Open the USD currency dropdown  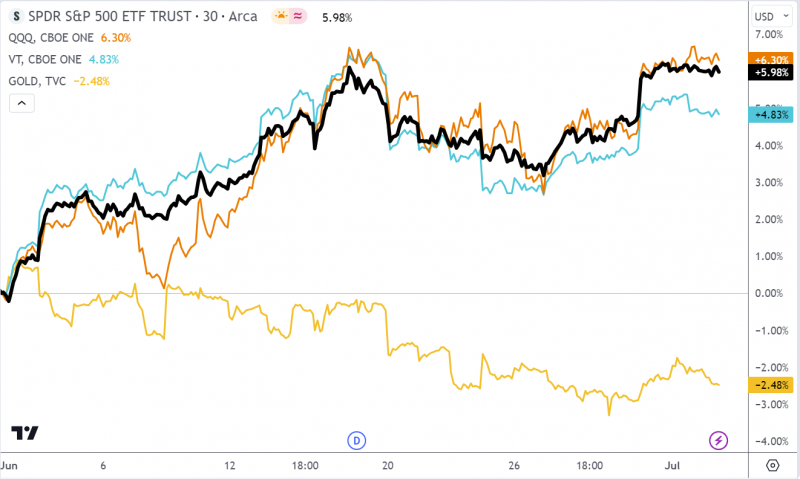click(x=772, y=16)
